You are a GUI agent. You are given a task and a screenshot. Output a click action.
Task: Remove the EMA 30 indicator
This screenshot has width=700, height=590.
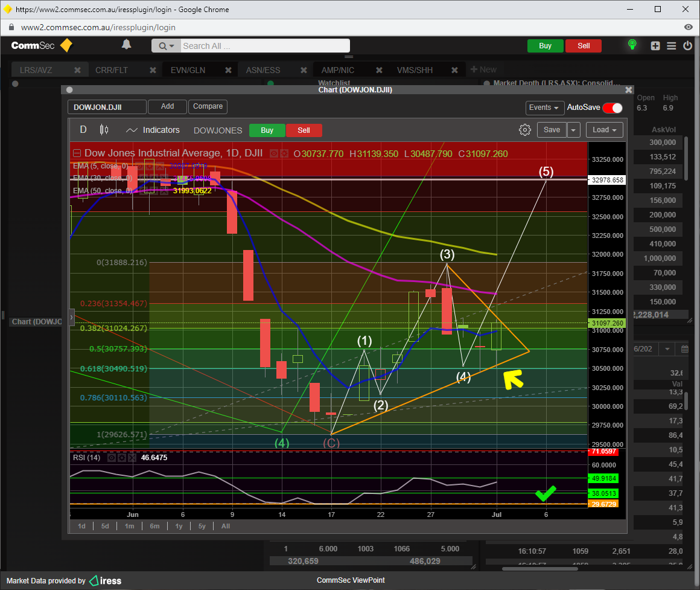tap(164, 178)
